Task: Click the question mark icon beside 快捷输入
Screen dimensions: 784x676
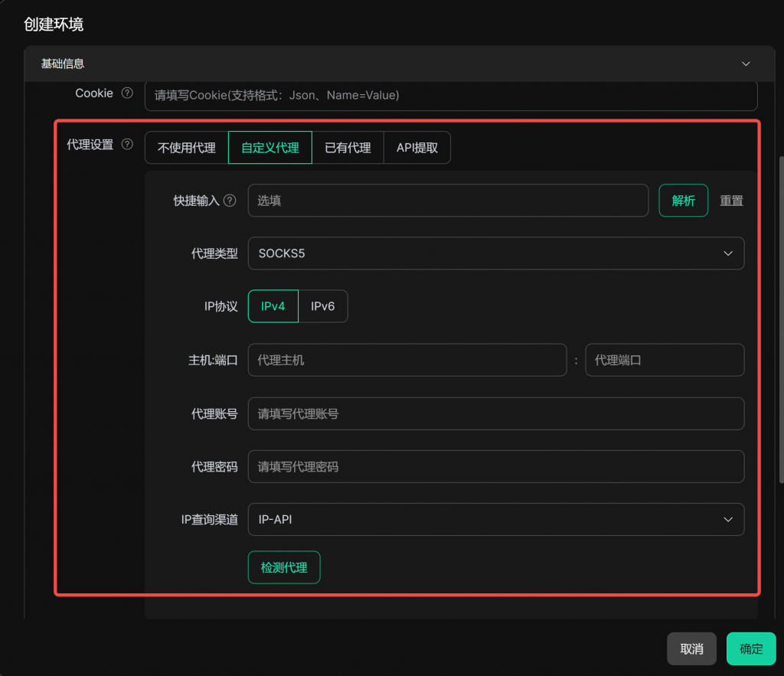Action: pos(230,201)
